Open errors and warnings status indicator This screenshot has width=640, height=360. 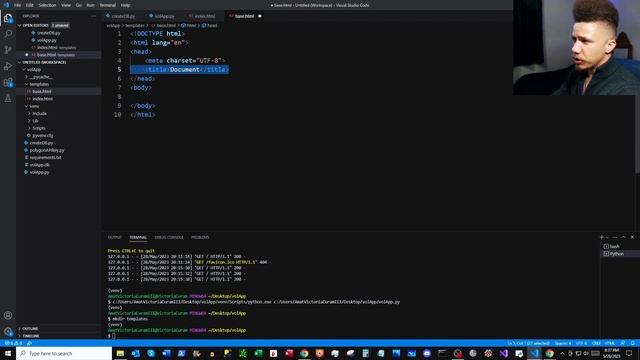(x=13, y=343)
